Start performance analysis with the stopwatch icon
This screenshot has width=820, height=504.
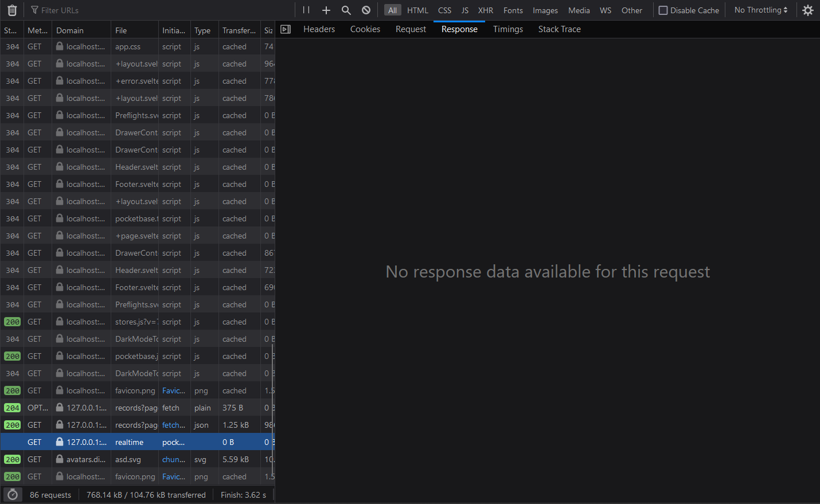(13, 495)
